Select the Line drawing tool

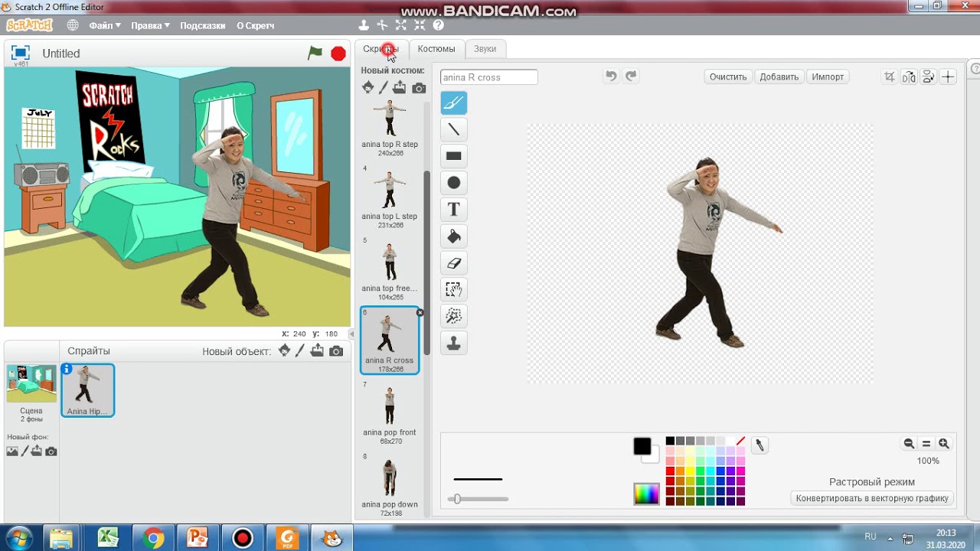click(454, 129)
